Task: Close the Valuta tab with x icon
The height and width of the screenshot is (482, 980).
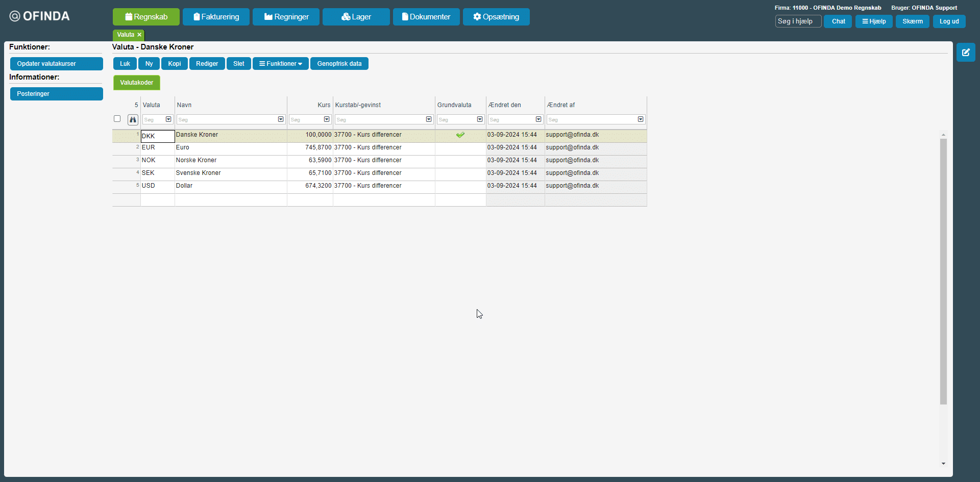Action: (x=139, y=35)
